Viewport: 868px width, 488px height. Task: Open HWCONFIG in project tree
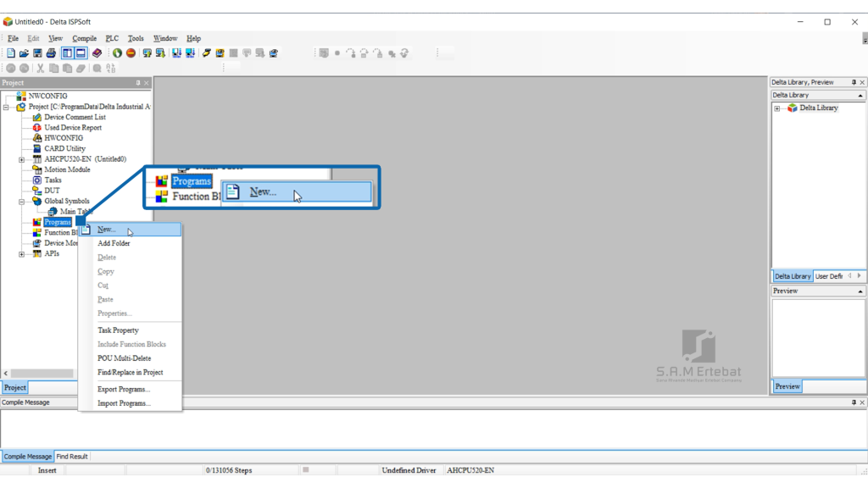click(x=63, y=138)
